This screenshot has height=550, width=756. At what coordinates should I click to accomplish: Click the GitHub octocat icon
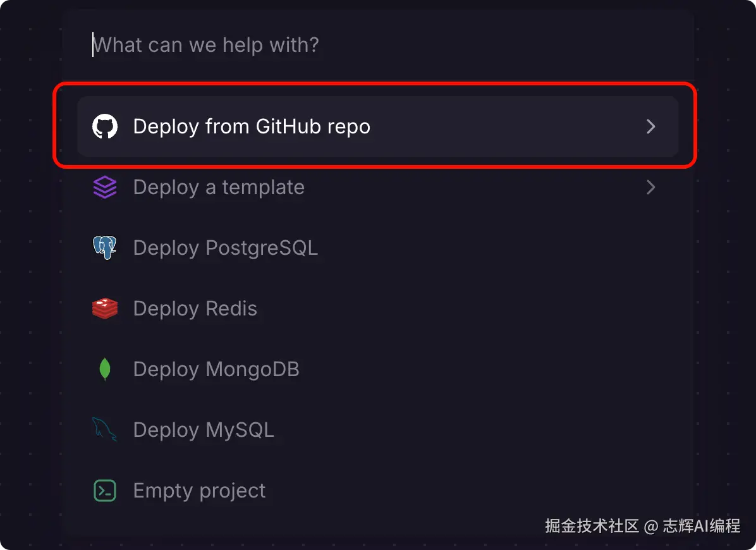pos(105,126)
